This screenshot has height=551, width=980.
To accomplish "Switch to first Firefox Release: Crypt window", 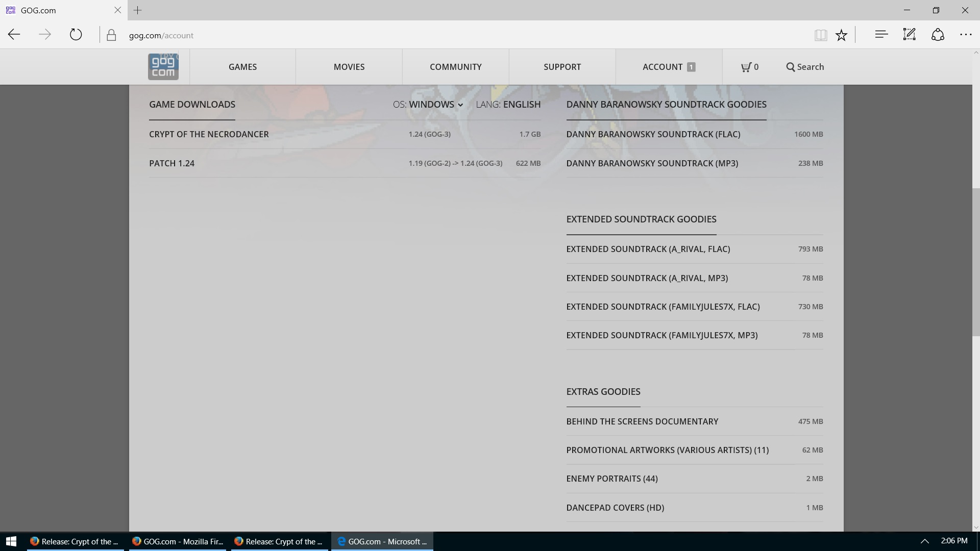I will click(76, 541).
